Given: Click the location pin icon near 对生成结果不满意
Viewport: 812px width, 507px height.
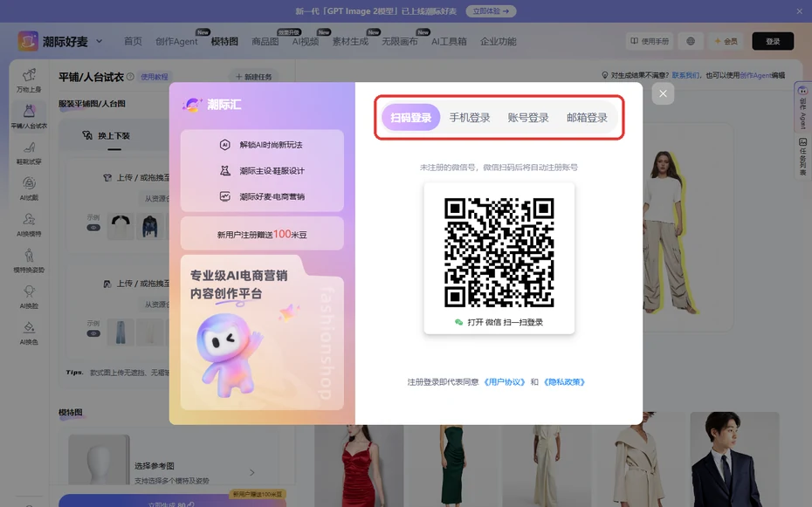Looking at the screenshot, I should (x=604, y=75).
